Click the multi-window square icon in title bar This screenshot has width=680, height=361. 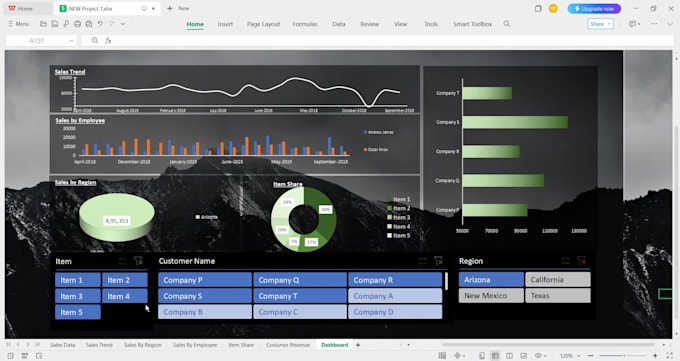pyautogui.click(x=538, y=9)
